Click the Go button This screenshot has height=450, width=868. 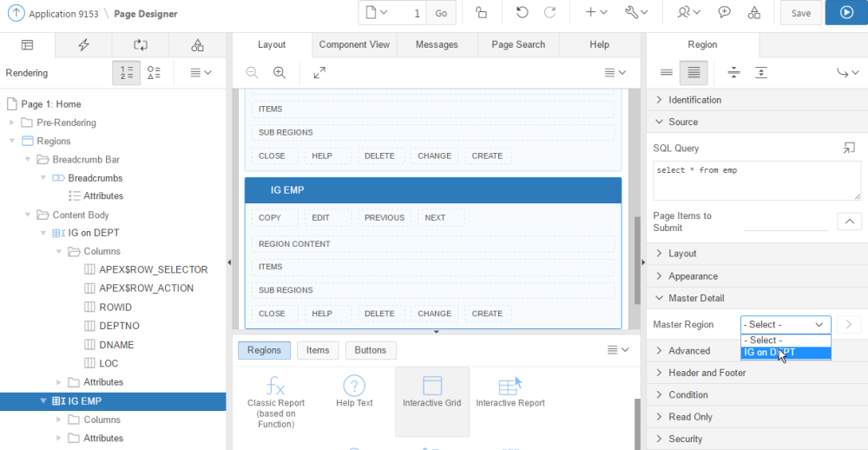click(441, 13)
